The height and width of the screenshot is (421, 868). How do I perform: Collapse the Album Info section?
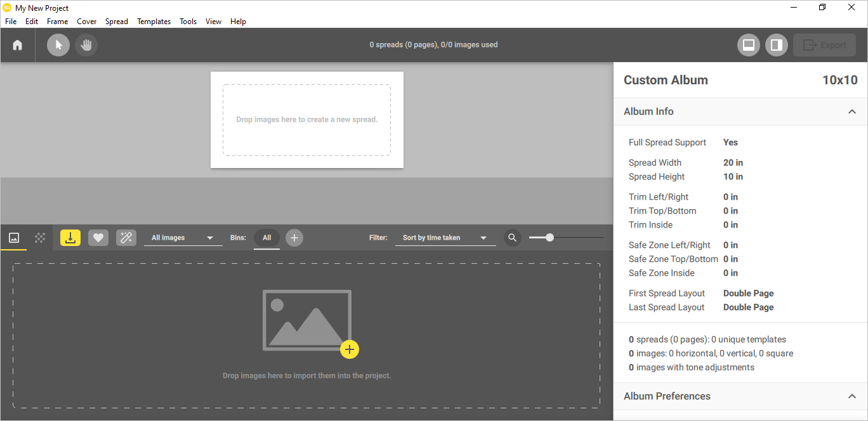point(852,111)
